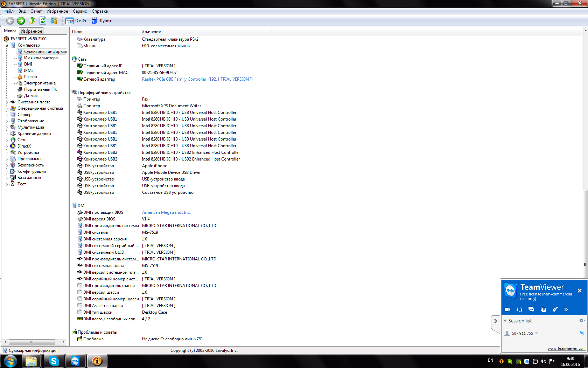This screenshot has height=368, width=588.
Task: Click TeamViewer headset audio icon
Action: coord(519,309)
